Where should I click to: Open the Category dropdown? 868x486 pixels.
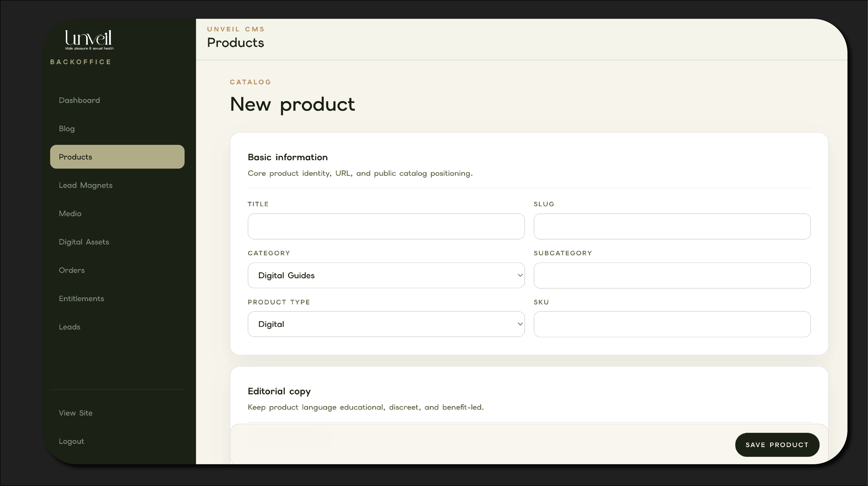386,275
